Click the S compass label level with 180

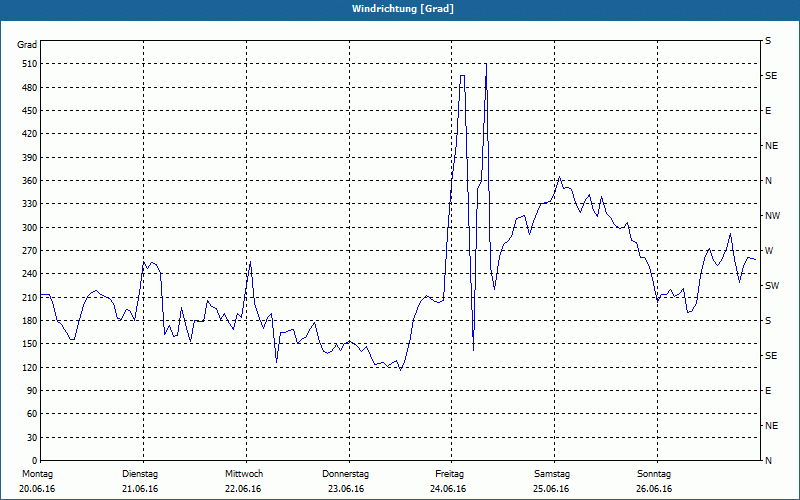coord(768,321)
